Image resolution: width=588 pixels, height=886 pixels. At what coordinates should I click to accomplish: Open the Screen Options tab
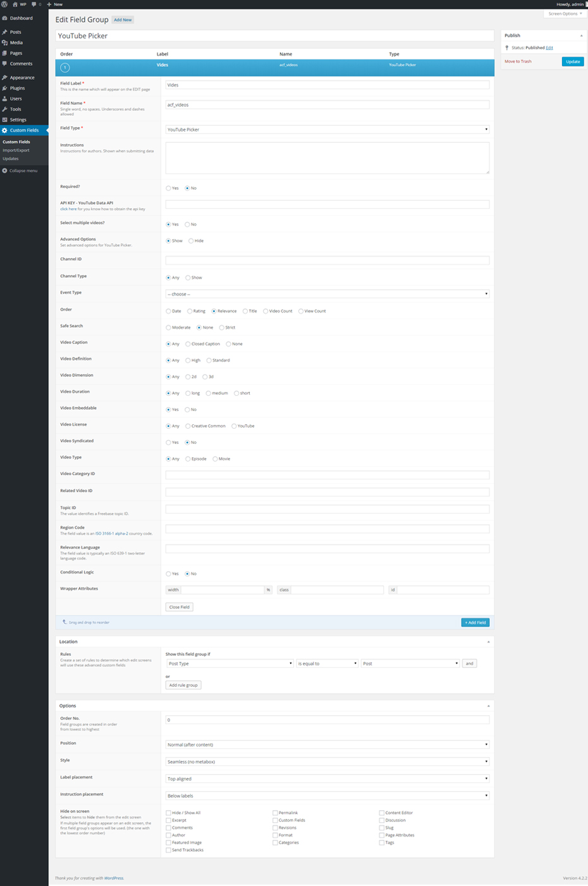click(565, 14)
